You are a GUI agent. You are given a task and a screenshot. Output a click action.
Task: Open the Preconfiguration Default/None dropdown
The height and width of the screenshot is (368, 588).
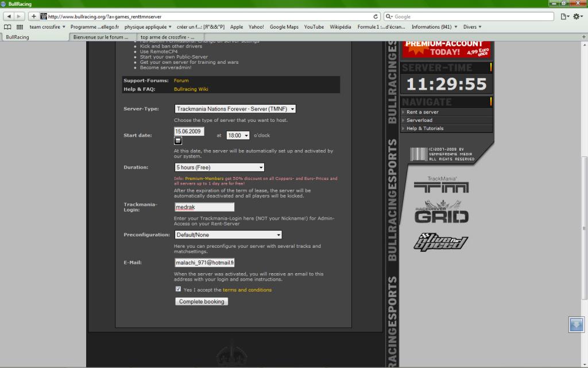(229, 235)
